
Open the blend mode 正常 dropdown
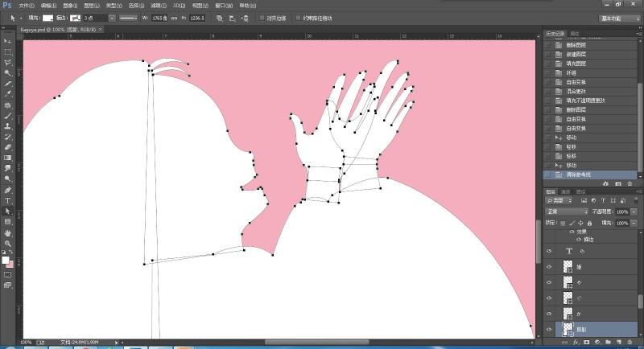(x=567, y=211)
